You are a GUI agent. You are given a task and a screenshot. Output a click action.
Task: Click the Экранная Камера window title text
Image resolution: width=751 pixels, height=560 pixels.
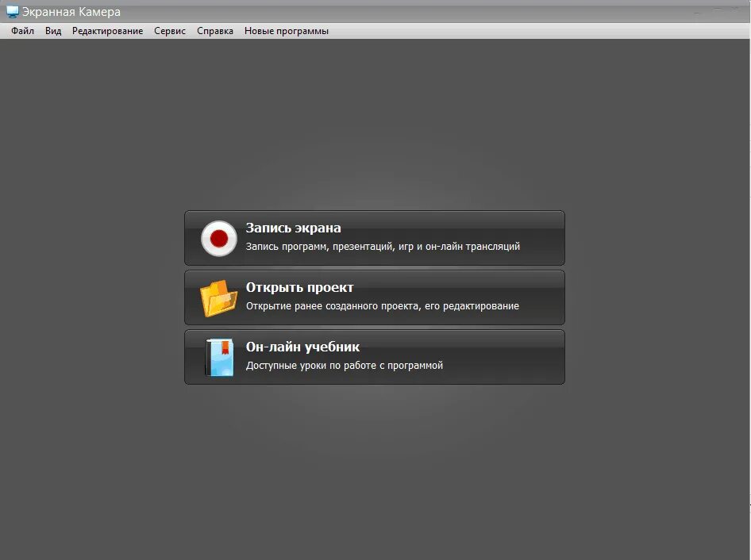[x=71, y=12]
